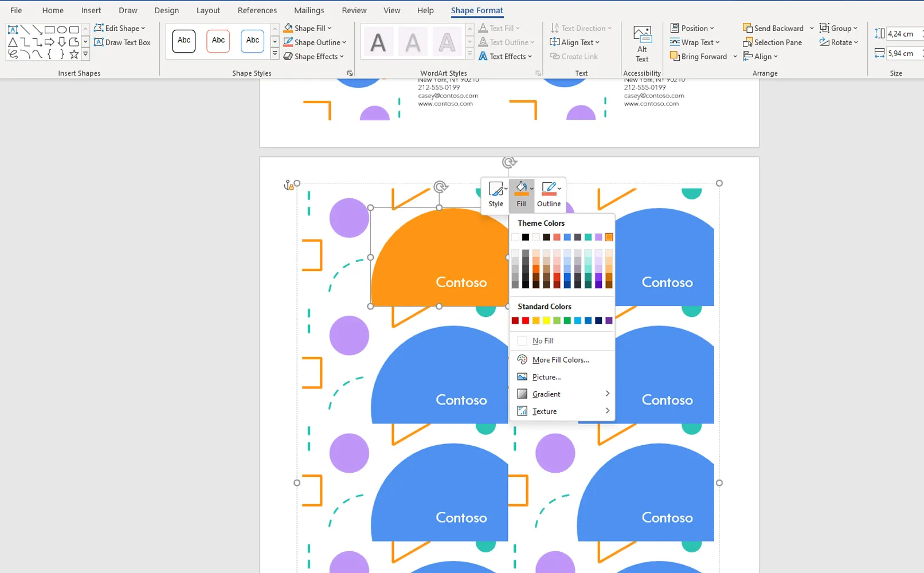Pick the black theme color swatch

[526, 237]
